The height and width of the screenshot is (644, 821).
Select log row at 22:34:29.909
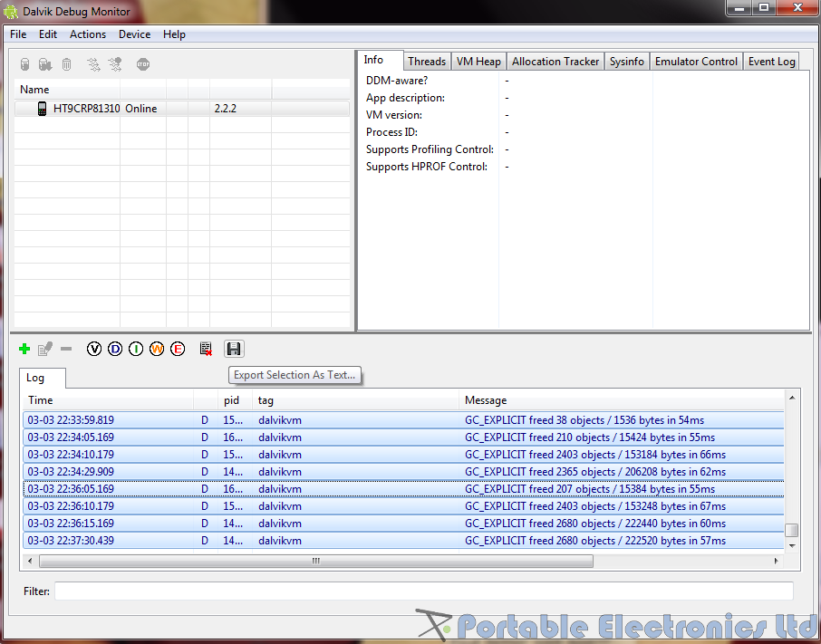point(403,472)
